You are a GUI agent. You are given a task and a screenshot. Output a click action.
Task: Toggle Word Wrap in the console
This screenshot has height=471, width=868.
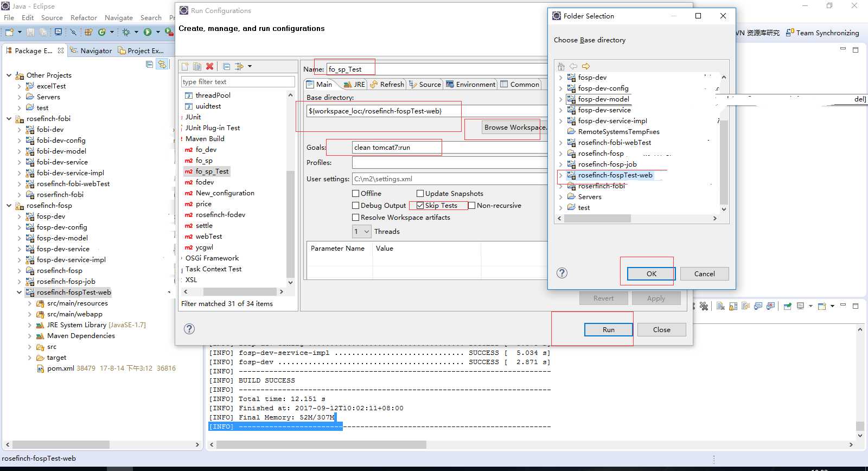point(745,306)
